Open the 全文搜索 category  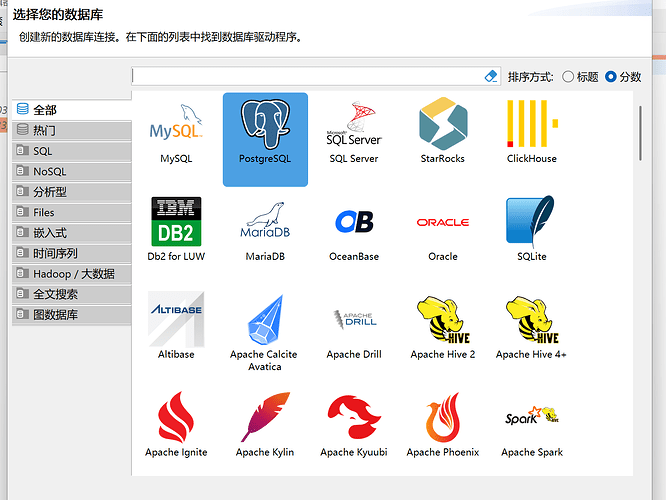(72, 294)
